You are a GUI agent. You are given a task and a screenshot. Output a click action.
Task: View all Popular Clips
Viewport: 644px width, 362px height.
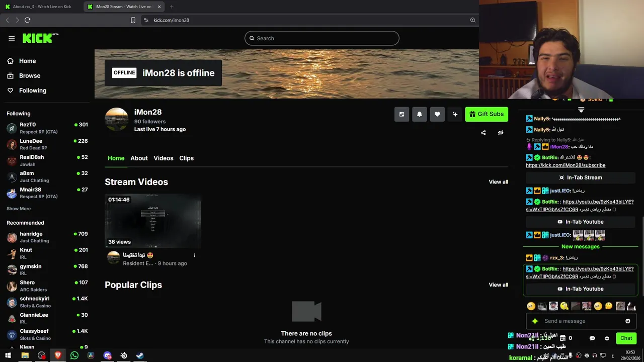click(x=499, y=285)
